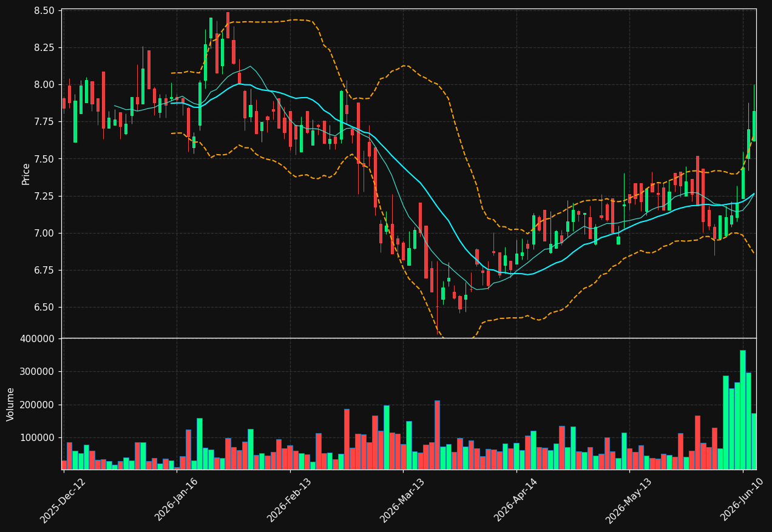The image size is (772, 532).
Task: Click the 2026-Mar-13 date label
Action: (x=402, y=500)
